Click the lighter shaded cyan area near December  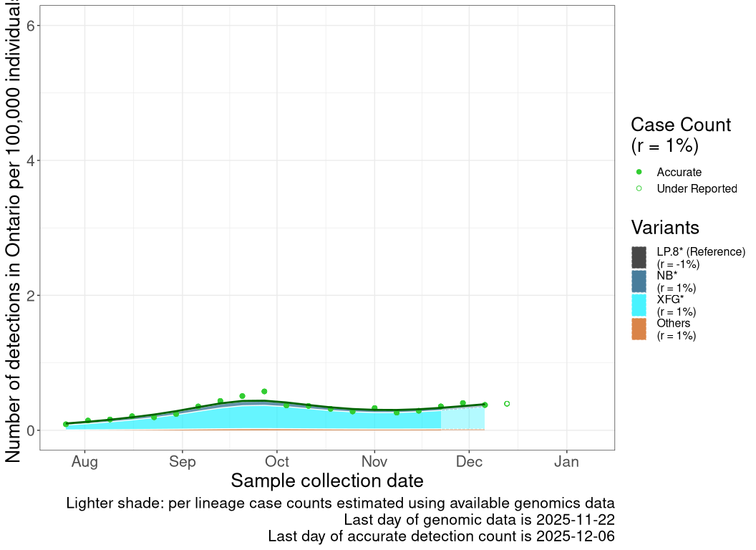click(462, 418)
